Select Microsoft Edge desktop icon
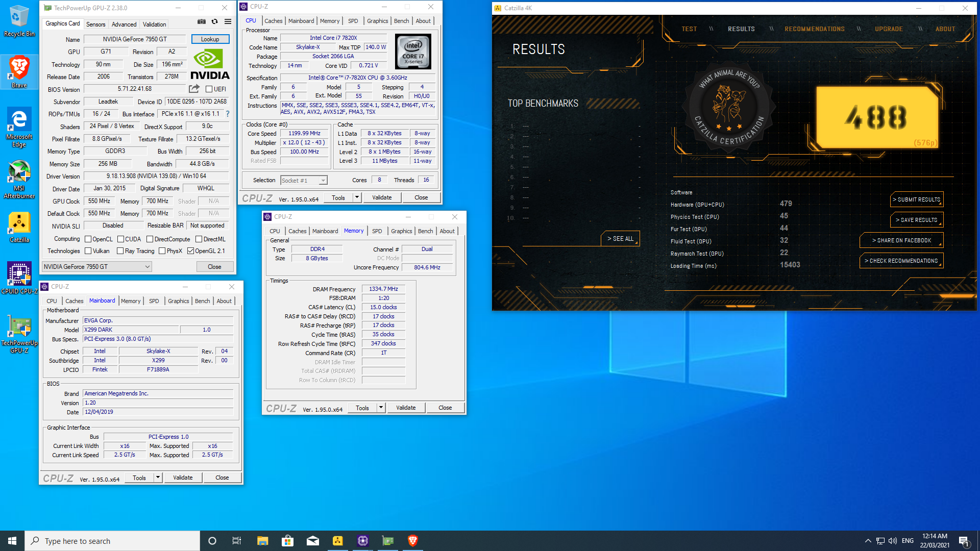The image size is (980, 551). point(19,128)
